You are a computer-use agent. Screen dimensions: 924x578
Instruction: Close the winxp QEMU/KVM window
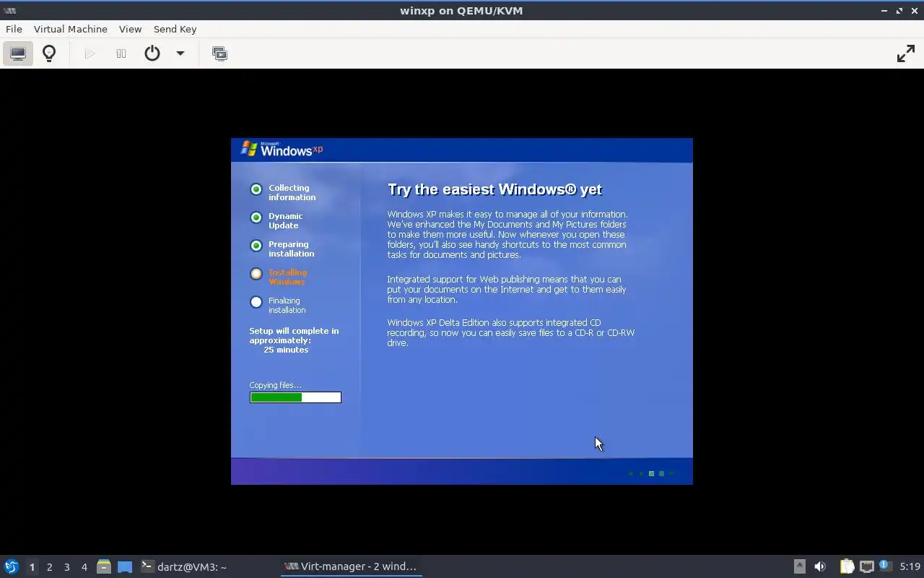point(915,10)
